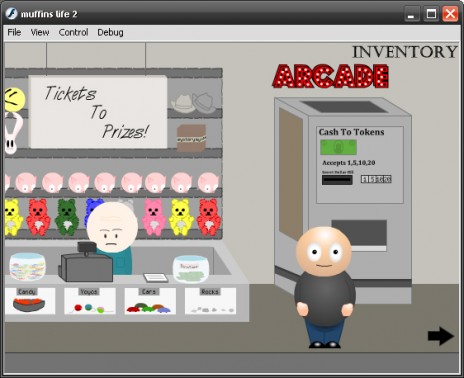Choose the 5 dollar button on token machine
The width and height of the screenshot is (464, 378).
(x=373, y=179)
